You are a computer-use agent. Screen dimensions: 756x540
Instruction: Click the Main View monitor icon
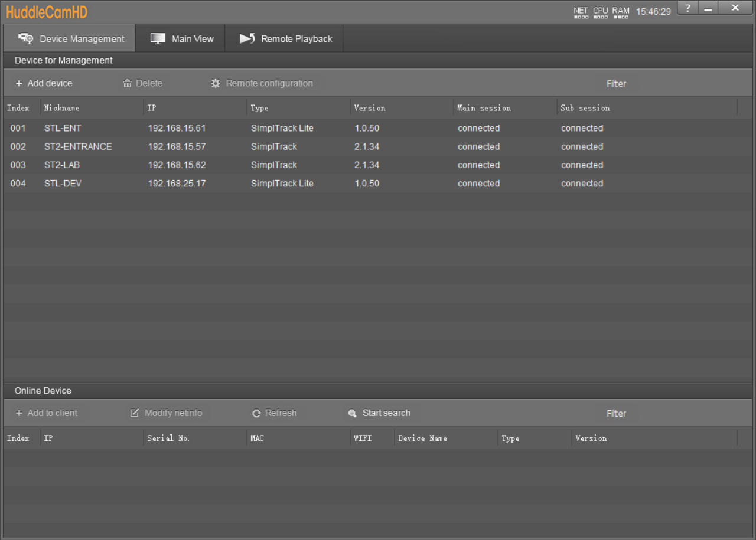click(x=158, y=38)
